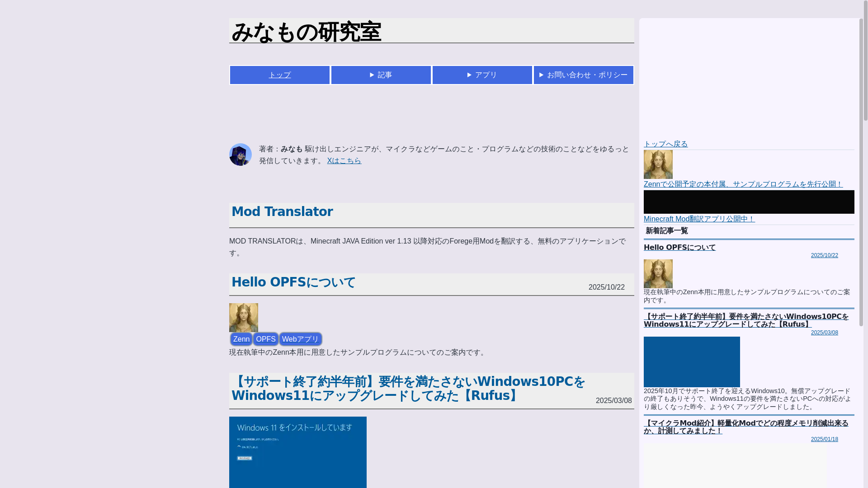Image resolution: width=868 pixels, height=488 pixels.
Task: Expand the 記事 dropdown menu
Action: click(x=381, y=75)
